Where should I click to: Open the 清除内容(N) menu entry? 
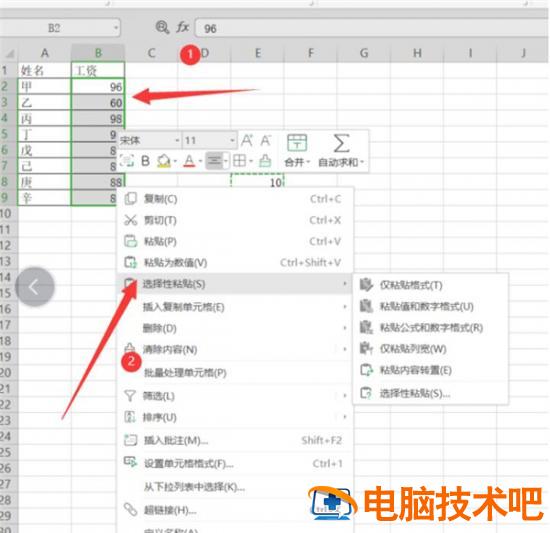(x=235, y=349)
